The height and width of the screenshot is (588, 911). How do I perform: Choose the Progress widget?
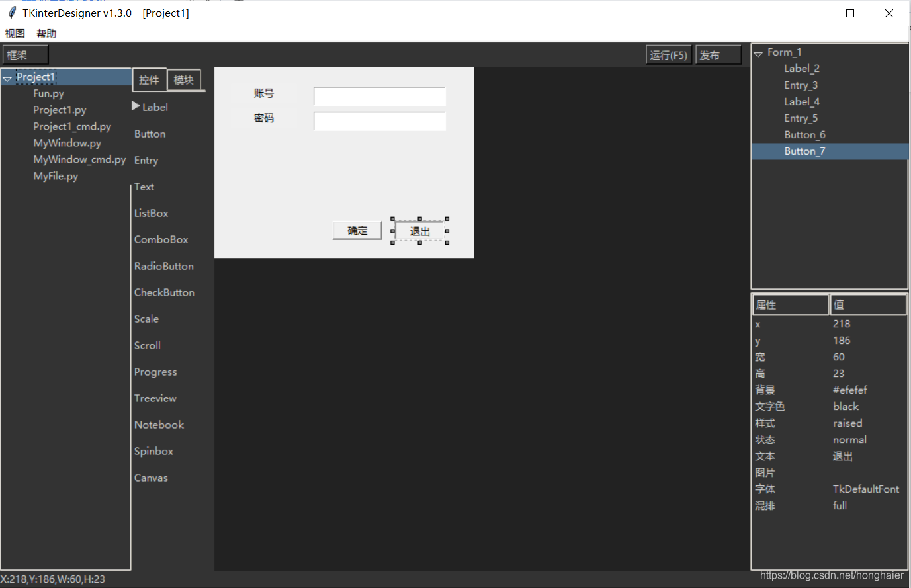155,372
